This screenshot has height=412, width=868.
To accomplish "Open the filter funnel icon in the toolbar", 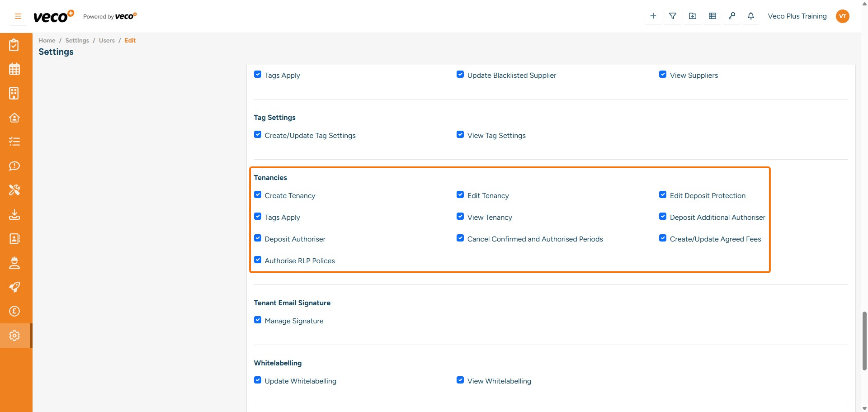I will 672,16.
